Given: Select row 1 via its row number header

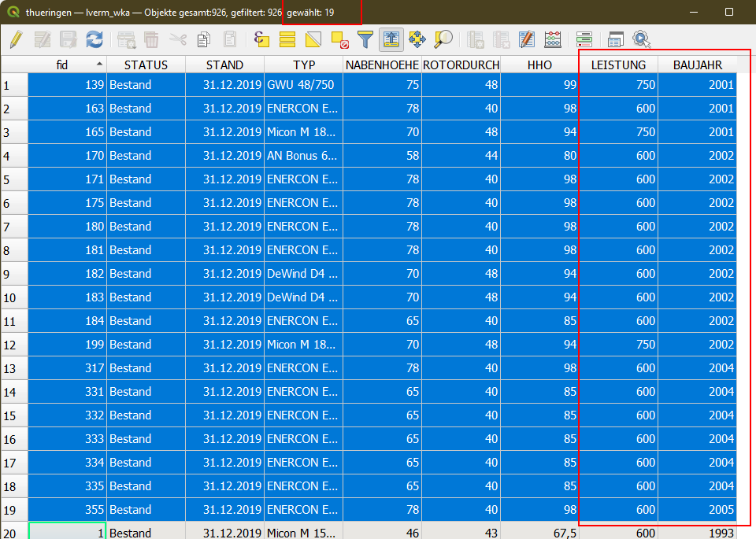Looking at the screenshot, I should (x=14, y=85).
